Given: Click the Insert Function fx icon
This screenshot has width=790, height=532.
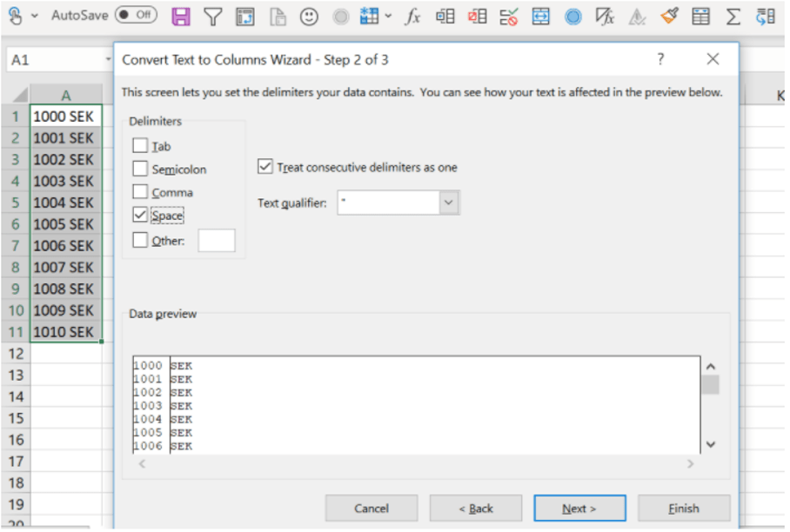Looking at the screenshot, I should click(x=413, y=16).
